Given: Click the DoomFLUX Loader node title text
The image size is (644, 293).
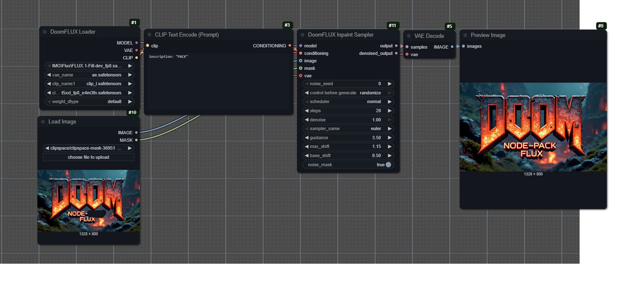Looking at the screenshot, I should [73, 32].
